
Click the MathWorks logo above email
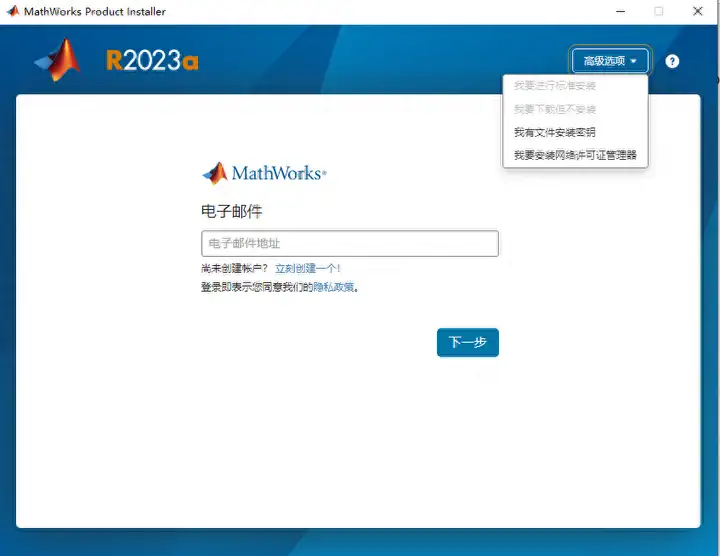click(x=264, y=173)
